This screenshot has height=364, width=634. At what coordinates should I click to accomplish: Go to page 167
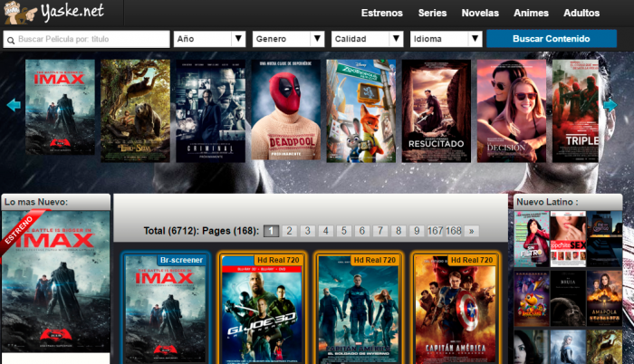[435, 231]
